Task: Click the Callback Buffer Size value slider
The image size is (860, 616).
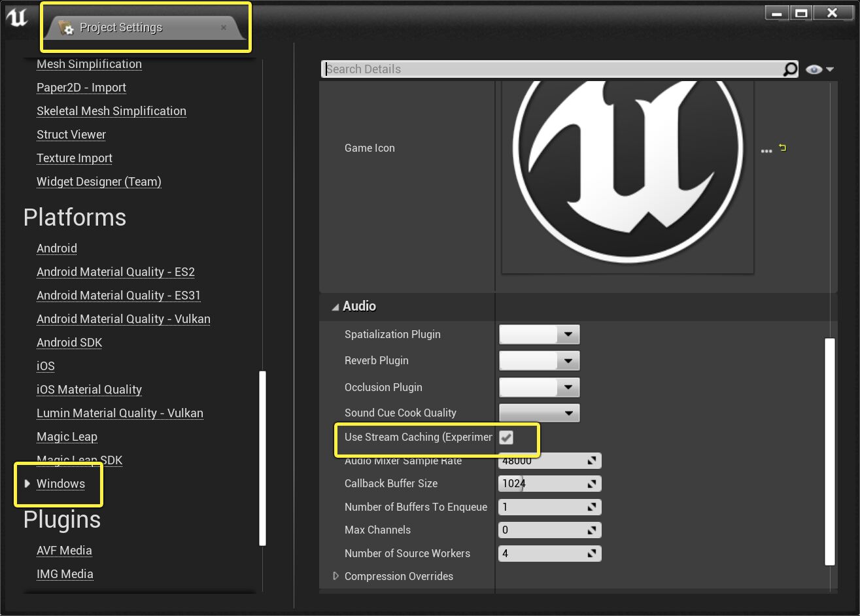Action: [x=542, y=483]
